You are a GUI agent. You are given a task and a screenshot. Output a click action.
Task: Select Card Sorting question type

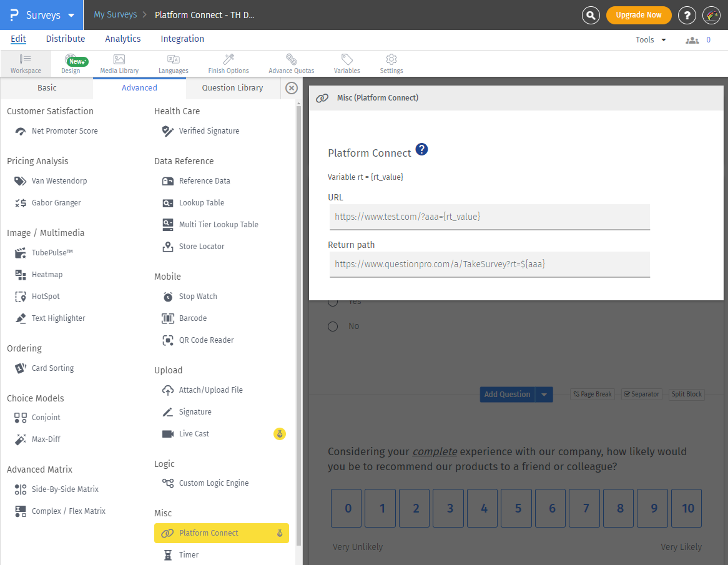coord(44,368)
